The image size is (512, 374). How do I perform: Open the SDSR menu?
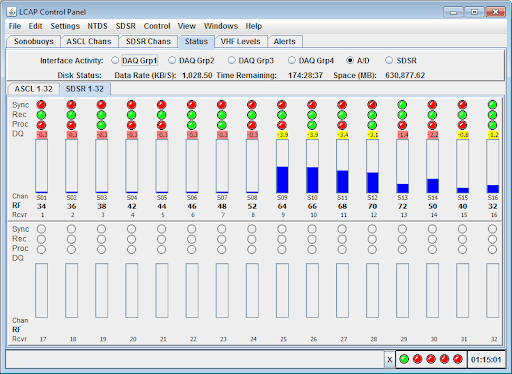(x=126, y=26)
